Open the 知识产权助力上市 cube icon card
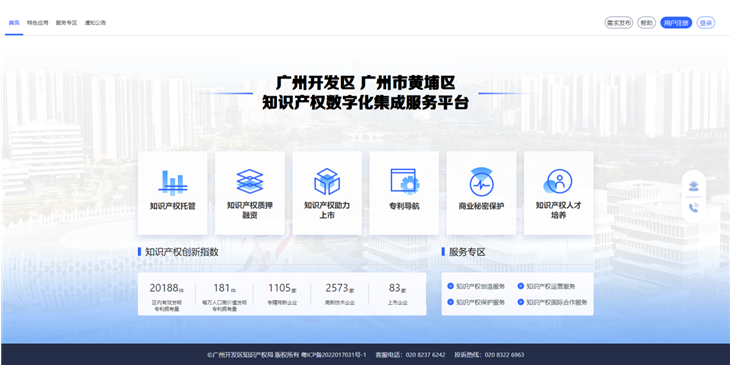 click(x=327, y=193)
